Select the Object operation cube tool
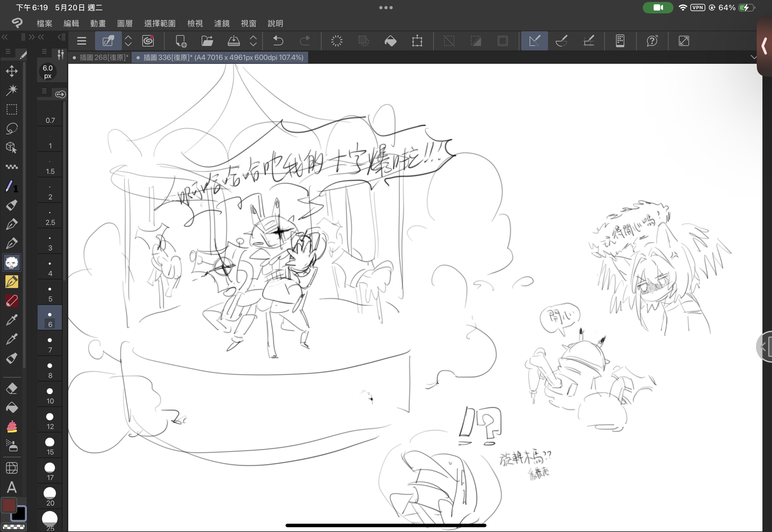Image resolution: width=772 pixels, height=532 pixels. (12, 148)
